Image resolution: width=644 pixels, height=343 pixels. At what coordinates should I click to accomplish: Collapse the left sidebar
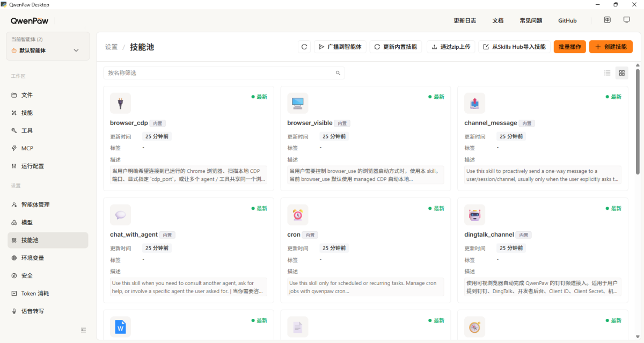click(83, 330)
